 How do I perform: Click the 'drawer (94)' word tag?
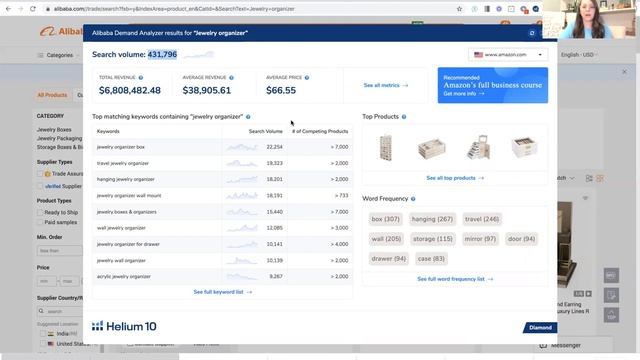click(389, 259)
